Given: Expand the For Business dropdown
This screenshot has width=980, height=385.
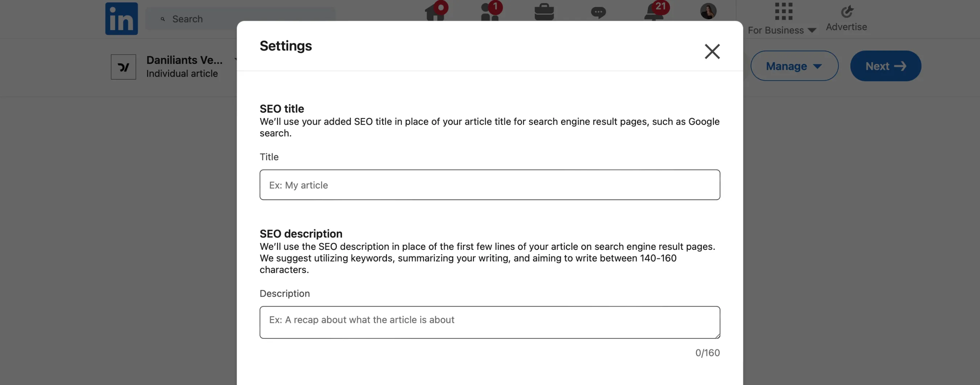Looking at the screenshot, I should pos(782,30).
